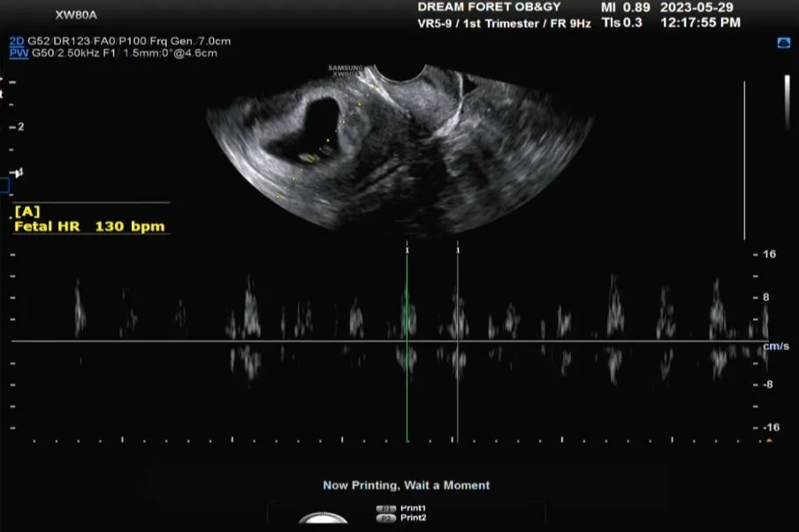Click the blue box at left edge

tap(4, 186)
